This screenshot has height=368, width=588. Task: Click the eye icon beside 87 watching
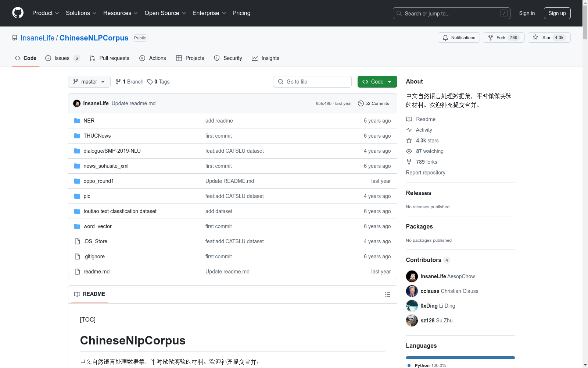[x=409, y=151]
